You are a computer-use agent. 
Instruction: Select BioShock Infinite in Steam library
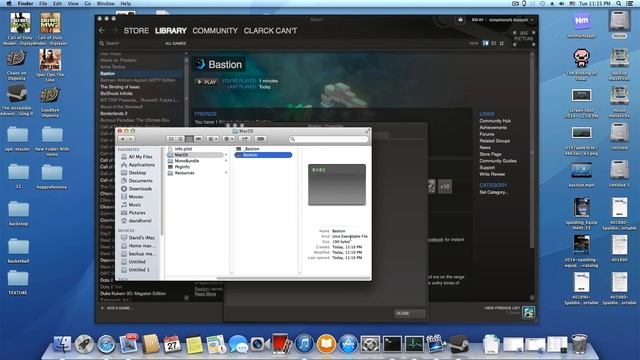[116, 93]
